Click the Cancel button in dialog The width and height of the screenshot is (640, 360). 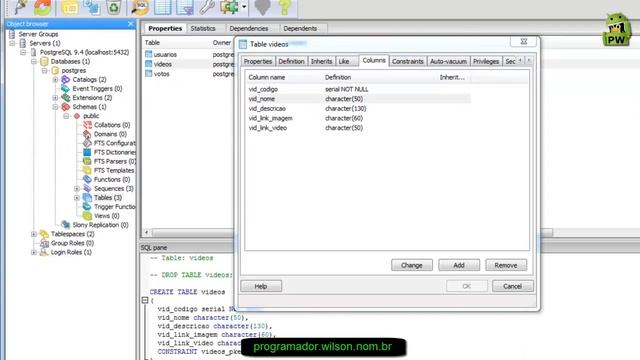tap(513, 287)
